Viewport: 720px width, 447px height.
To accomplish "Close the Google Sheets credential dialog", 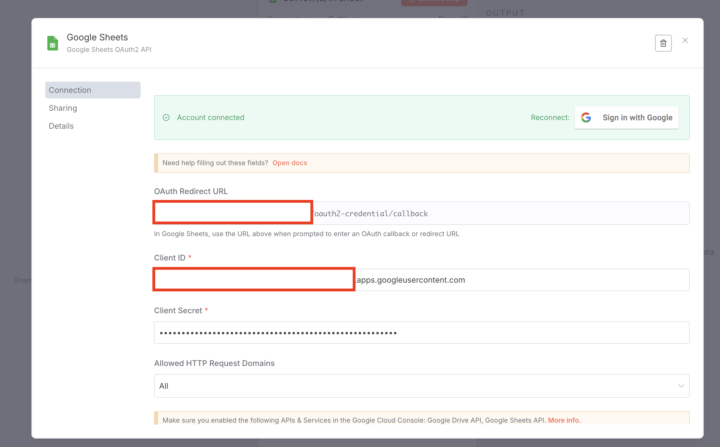I will tap(685, 40).
